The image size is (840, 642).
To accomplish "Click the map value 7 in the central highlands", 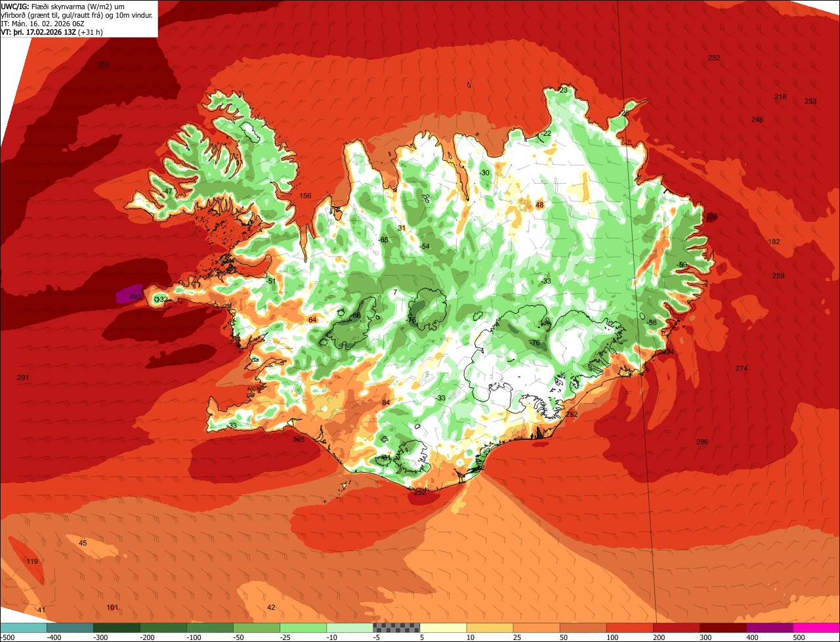I will point(396,292).
